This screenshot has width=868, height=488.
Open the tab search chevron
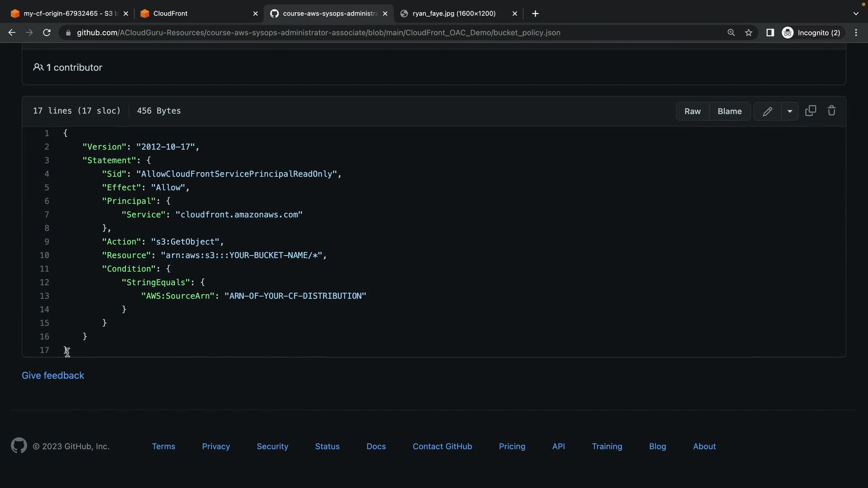(856, 14)
